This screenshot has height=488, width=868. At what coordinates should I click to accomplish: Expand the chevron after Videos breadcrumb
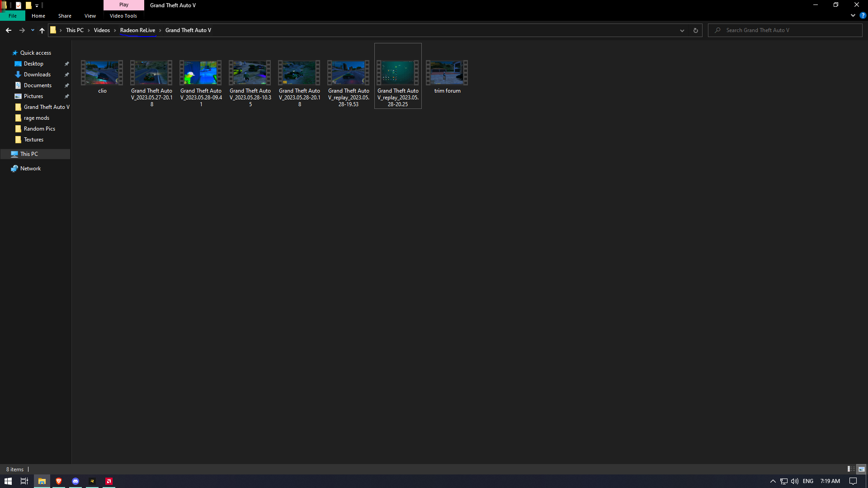(115, 30)
